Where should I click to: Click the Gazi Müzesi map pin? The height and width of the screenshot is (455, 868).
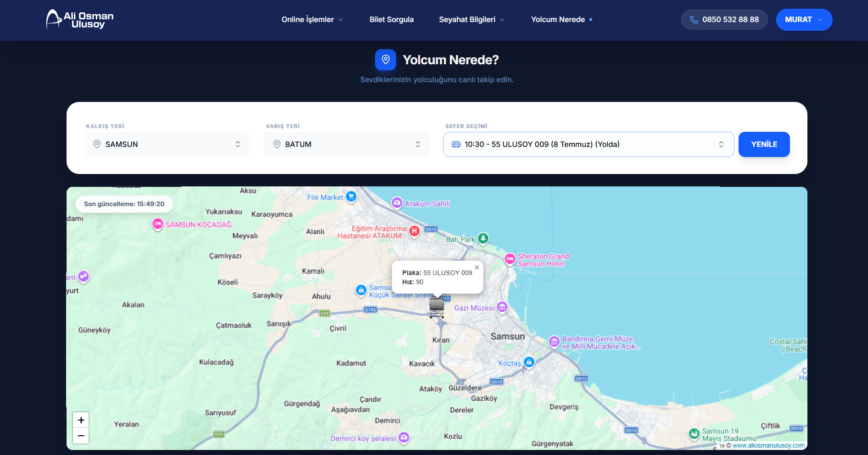pyautogui.click(x=502, y=307)
